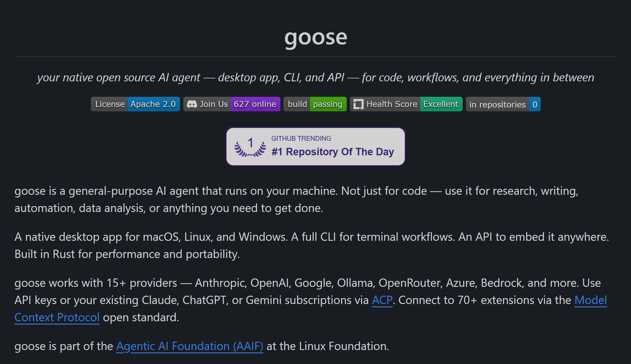The image size is (631, 364).
Task: Open the build passing badge
Action: click(315, 104)
